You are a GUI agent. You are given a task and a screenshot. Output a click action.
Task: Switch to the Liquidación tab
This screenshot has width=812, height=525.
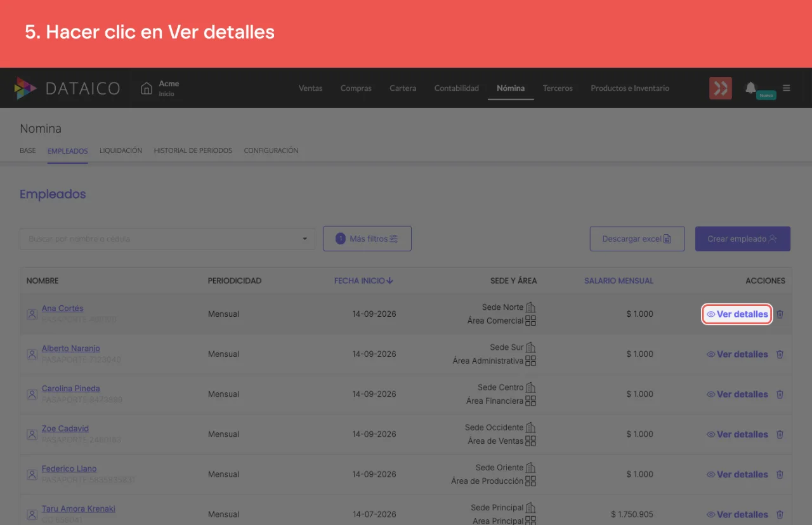[121, 150]
